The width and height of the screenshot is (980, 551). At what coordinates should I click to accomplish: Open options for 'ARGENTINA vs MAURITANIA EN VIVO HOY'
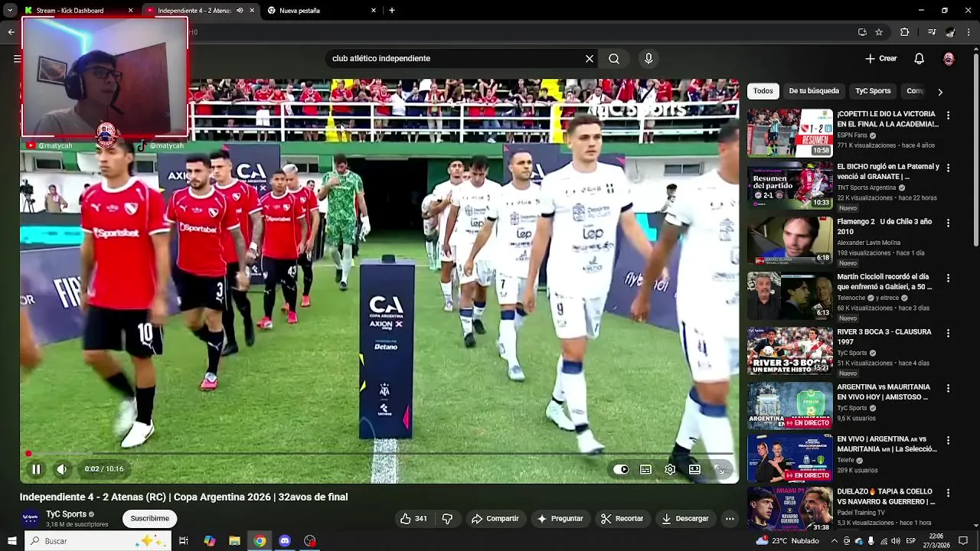948,388
